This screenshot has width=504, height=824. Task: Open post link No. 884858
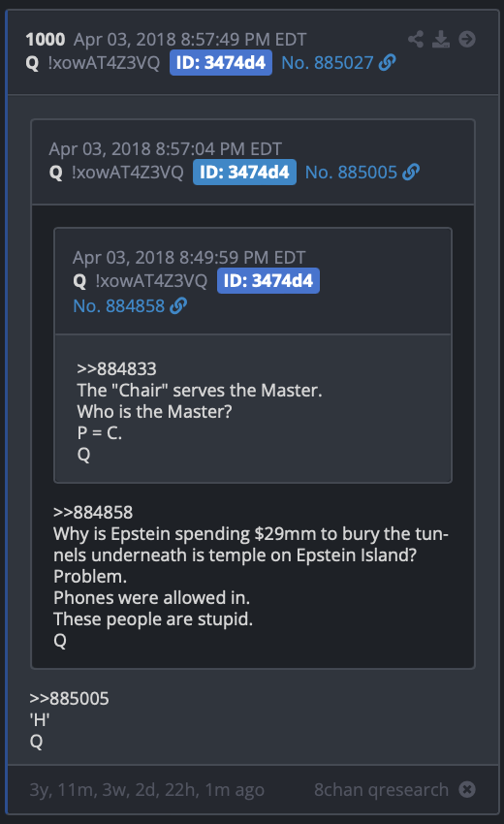(119, 305)
